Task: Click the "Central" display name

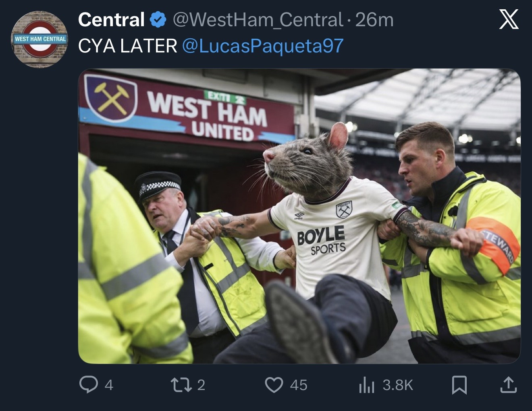Action: (x=111, y=20)
